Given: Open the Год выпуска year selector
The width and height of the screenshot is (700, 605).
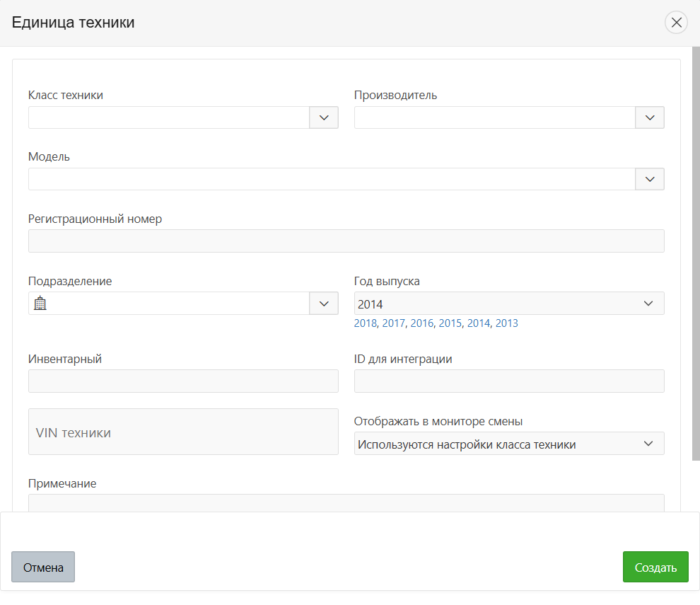Looking at the screenshot, I should click(x=508, y=304).
